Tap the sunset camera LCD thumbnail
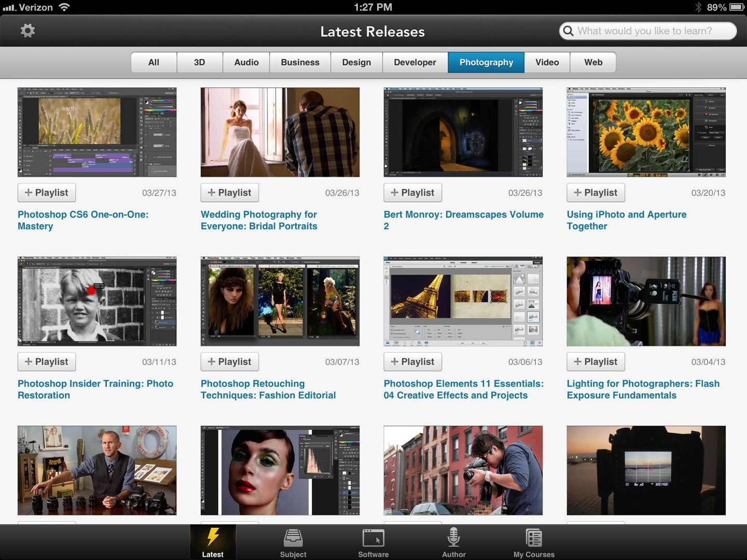 click(646, 470)
